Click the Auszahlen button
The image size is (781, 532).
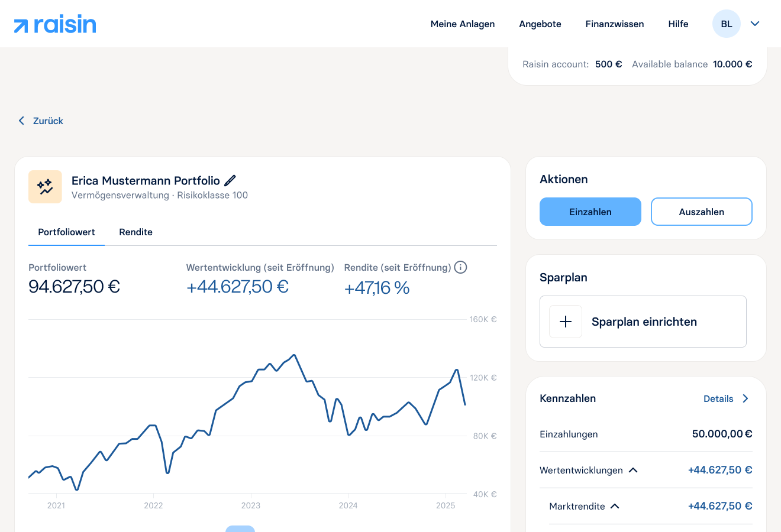(702, 212)
